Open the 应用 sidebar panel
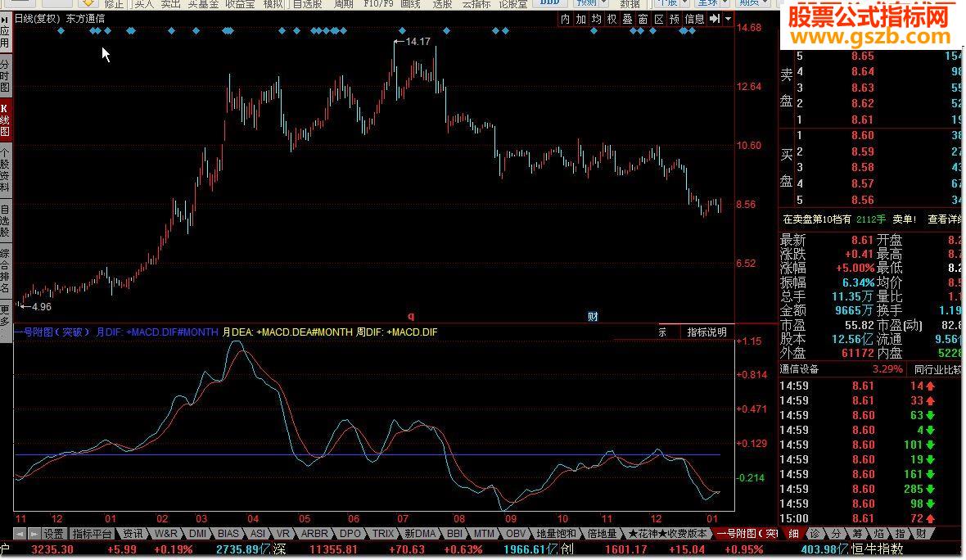Screen dimensions: 966x560 pyautogui.click(x=5, y=33)
